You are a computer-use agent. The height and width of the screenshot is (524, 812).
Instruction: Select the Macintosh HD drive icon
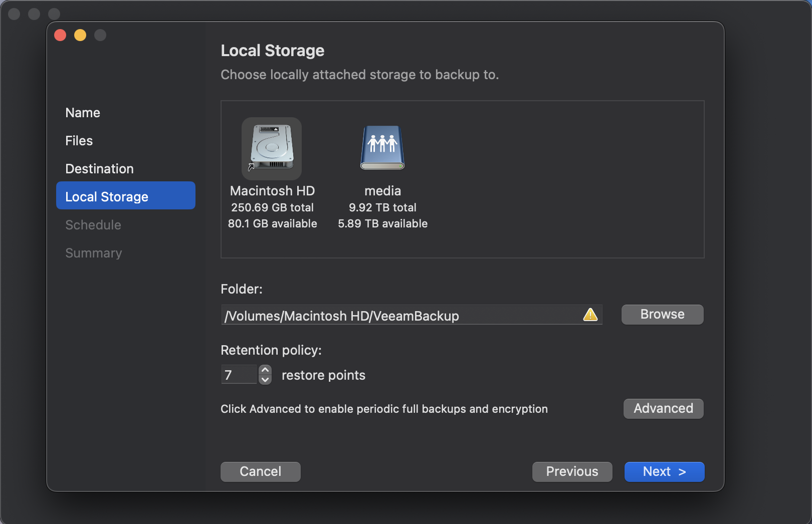[x=272, y=148]
